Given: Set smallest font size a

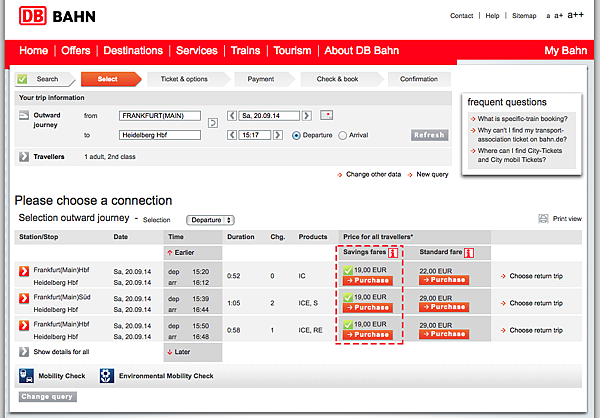Looking at the screenshot, I should 548,16.
